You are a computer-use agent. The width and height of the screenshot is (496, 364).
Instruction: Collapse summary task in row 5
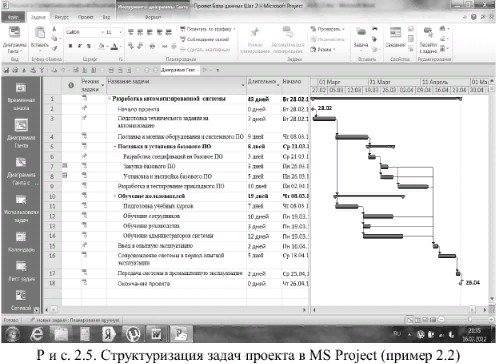115,146
